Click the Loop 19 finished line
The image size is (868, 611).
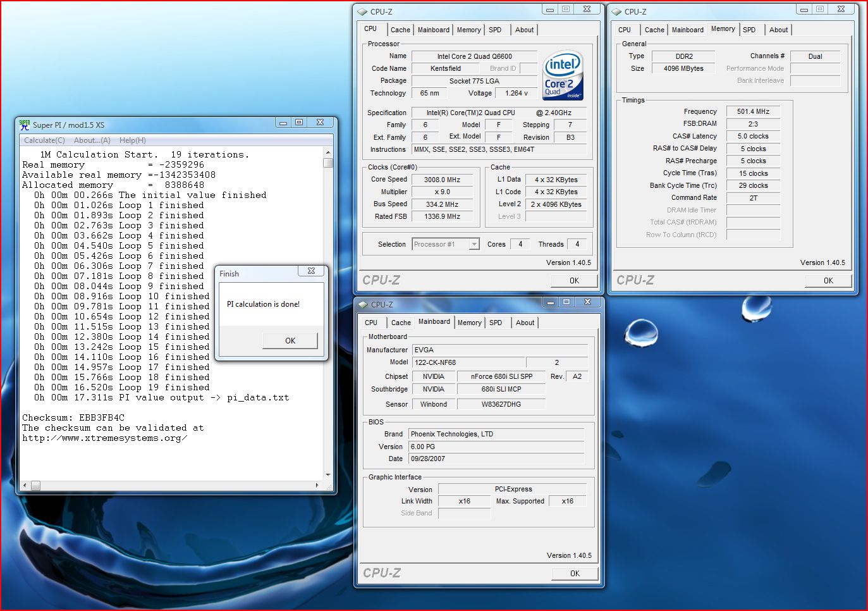121,387
